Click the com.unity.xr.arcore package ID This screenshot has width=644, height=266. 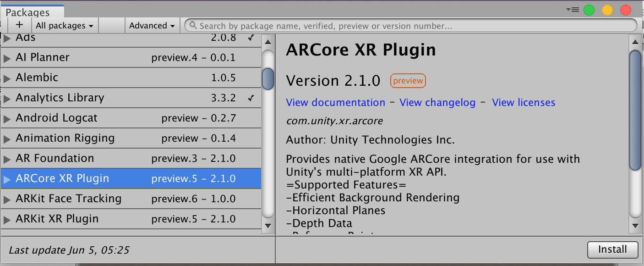click(x=334, y=121)
